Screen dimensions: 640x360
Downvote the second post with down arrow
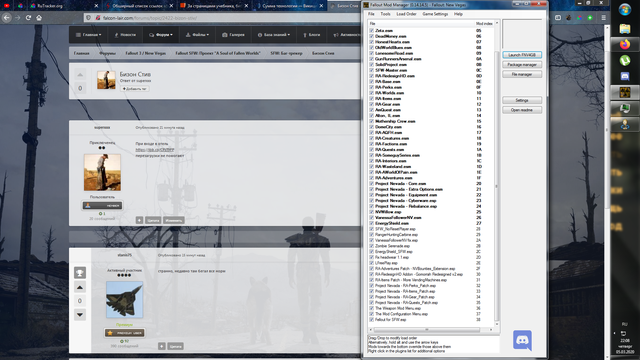point(80,315)
